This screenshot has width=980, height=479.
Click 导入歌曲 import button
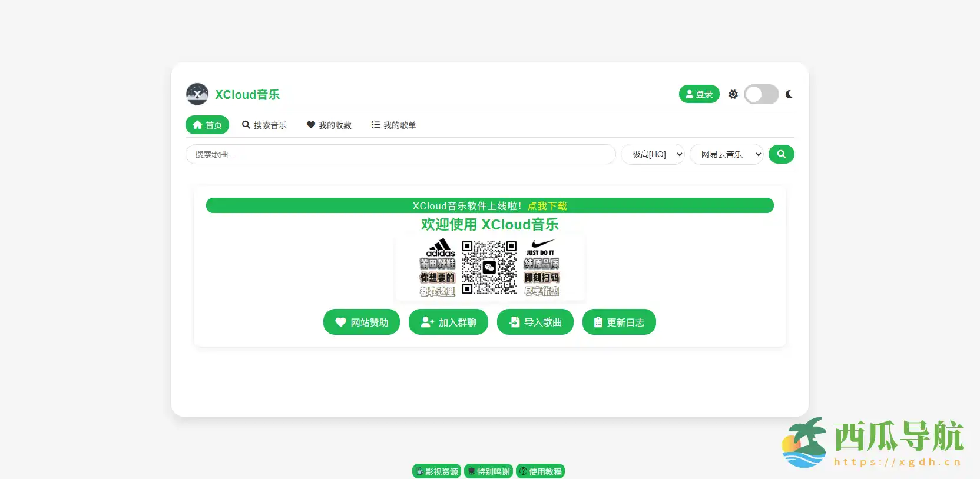[535, 322]
